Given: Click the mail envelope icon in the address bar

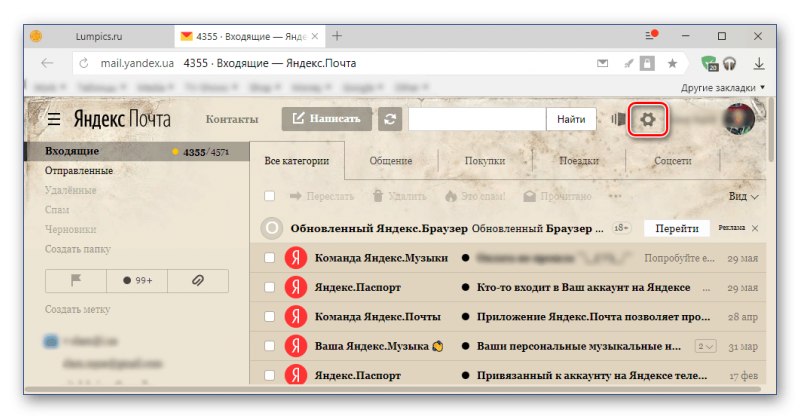Looking at the screenshot, I should point(603,63).
